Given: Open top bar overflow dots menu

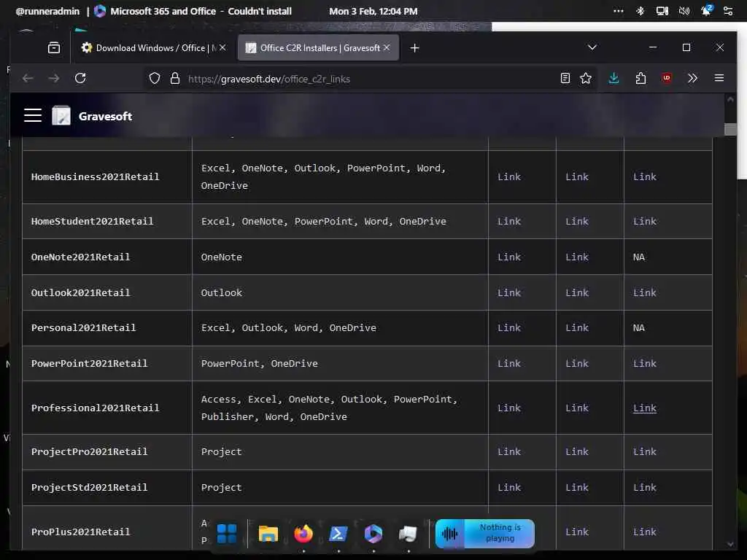Looking at the screenshot, I should pyautogui.click(x=618, y=11).
